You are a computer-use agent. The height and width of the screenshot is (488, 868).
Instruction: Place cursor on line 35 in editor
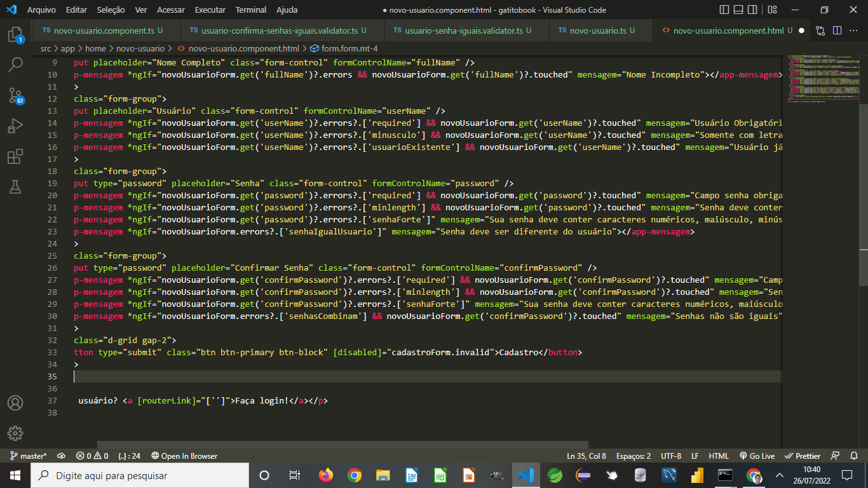tap(428, 377)
